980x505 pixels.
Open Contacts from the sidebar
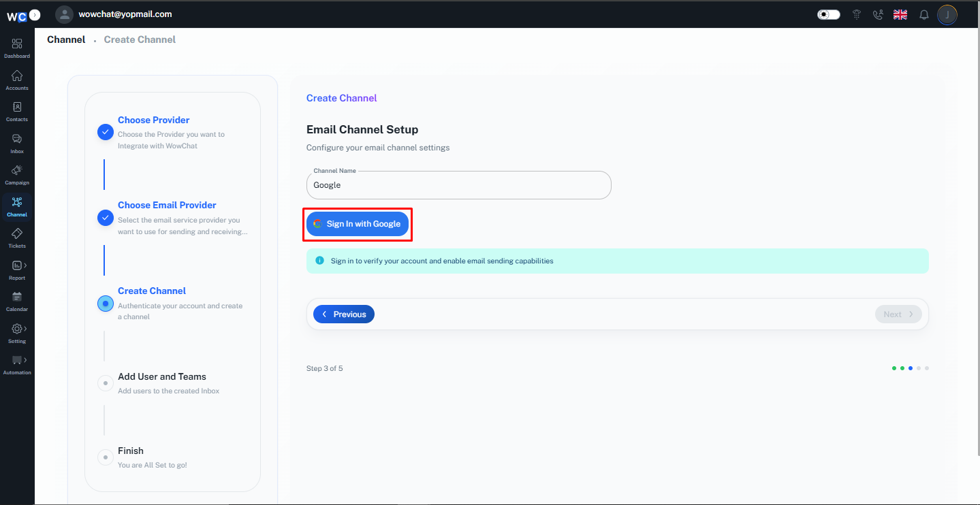point(17,112)
